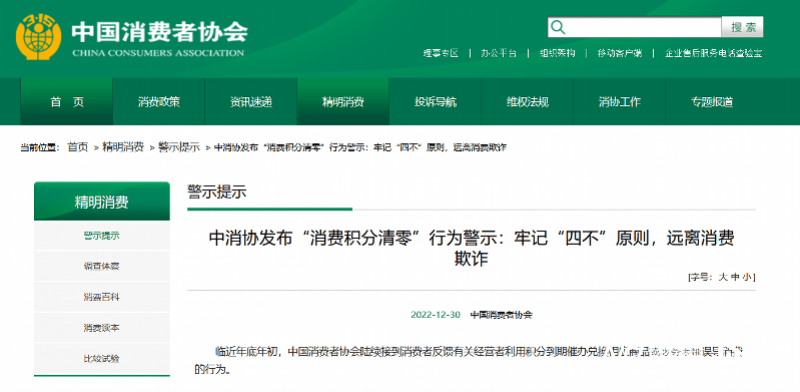Click the article title in breadcrumb

click(360, 148)
